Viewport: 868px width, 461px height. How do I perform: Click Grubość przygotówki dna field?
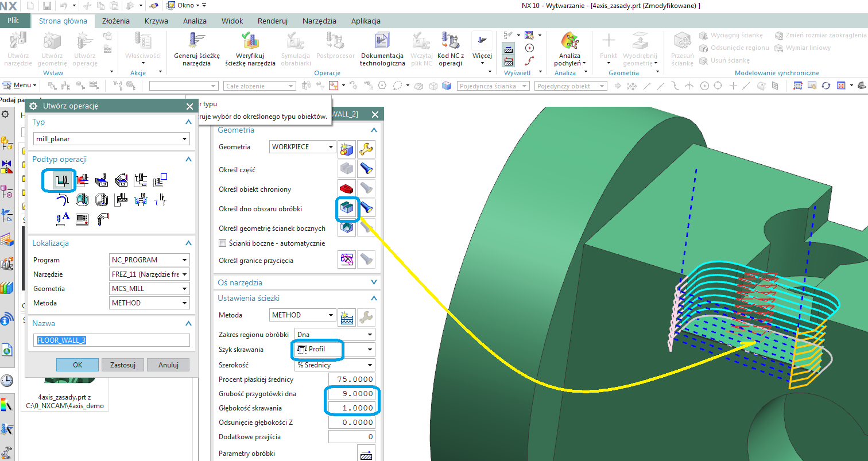click(x=352, y=394)
